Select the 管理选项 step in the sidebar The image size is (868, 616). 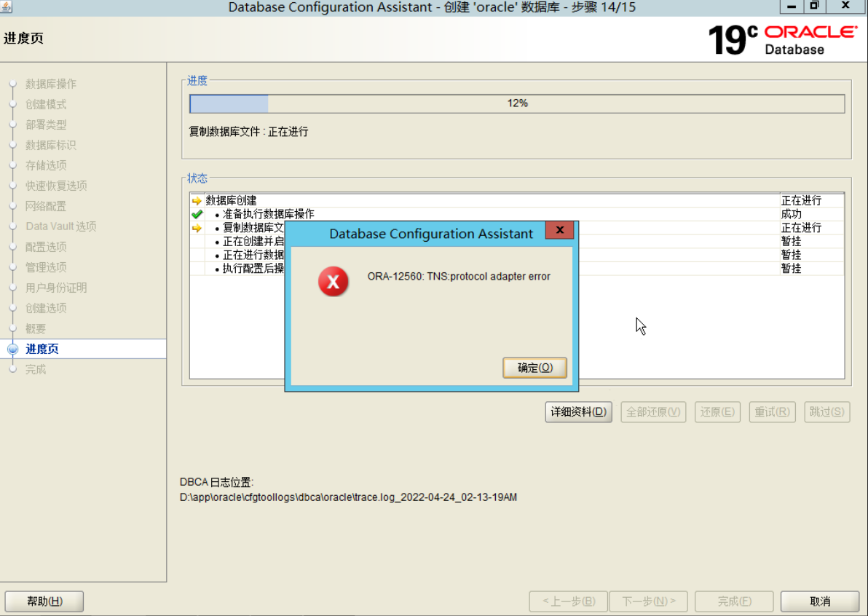(45, 267)
